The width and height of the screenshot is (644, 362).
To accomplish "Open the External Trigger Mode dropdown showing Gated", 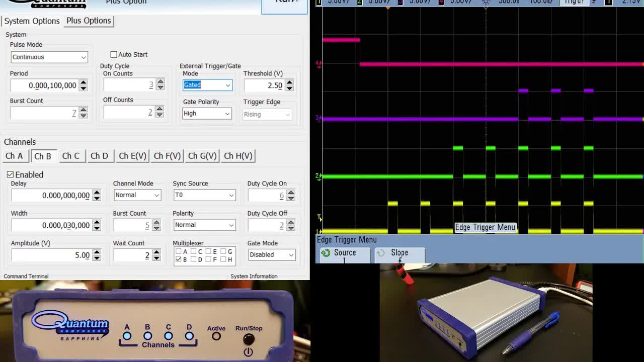I will [207, 85].
